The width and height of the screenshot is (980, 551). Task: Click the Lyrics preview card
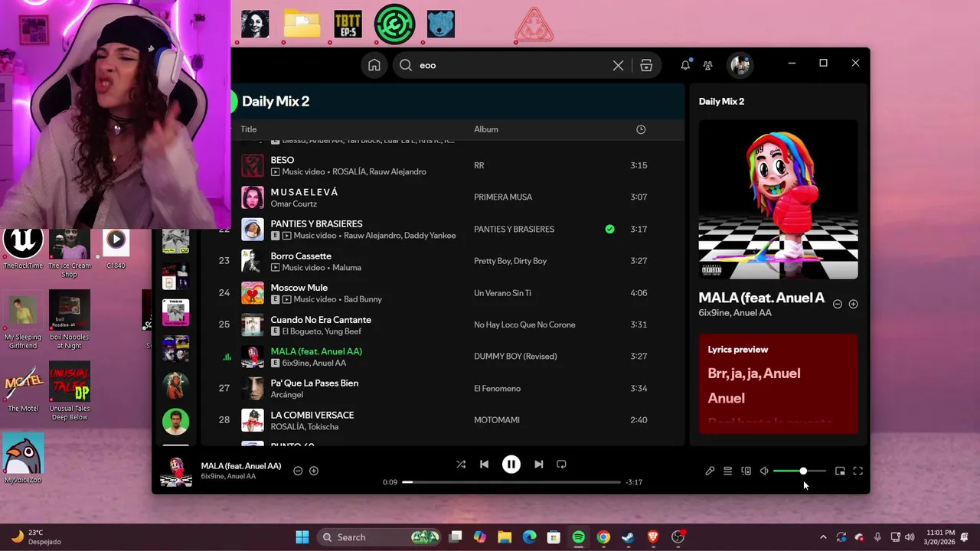click(779, 383)
